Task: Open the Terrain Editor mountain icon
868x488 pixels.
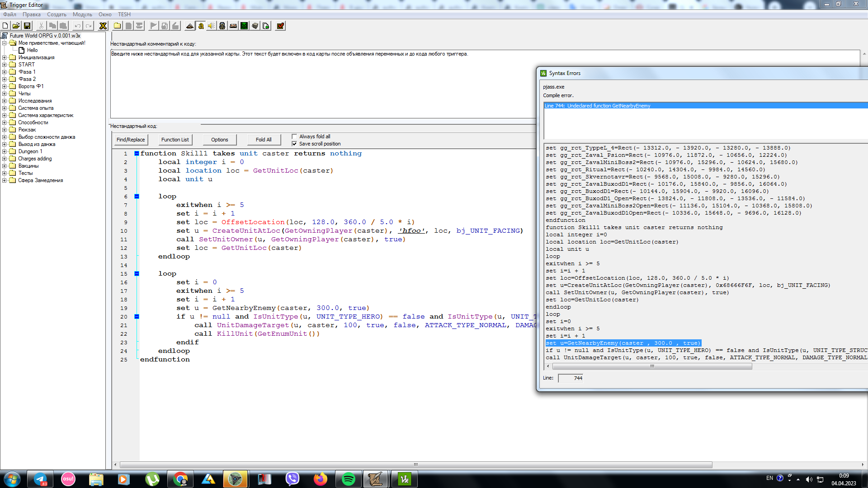Action: pos(190,26)
